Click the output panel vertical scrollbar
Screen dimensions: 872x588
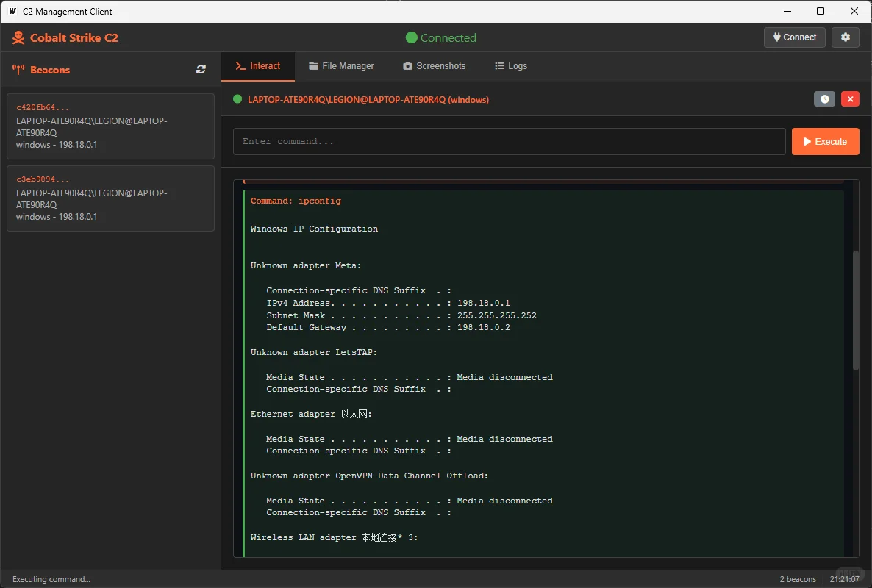(x=856, y=311)
